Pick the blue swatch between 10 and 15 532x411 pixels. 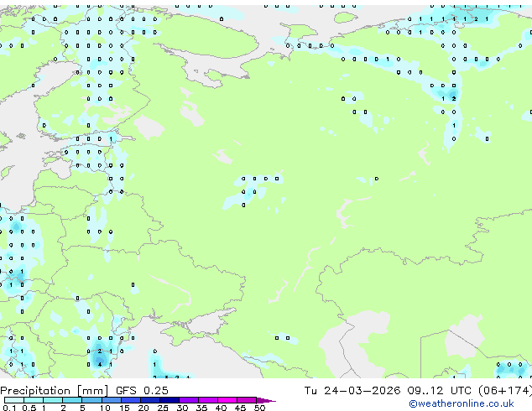(111, 400)
